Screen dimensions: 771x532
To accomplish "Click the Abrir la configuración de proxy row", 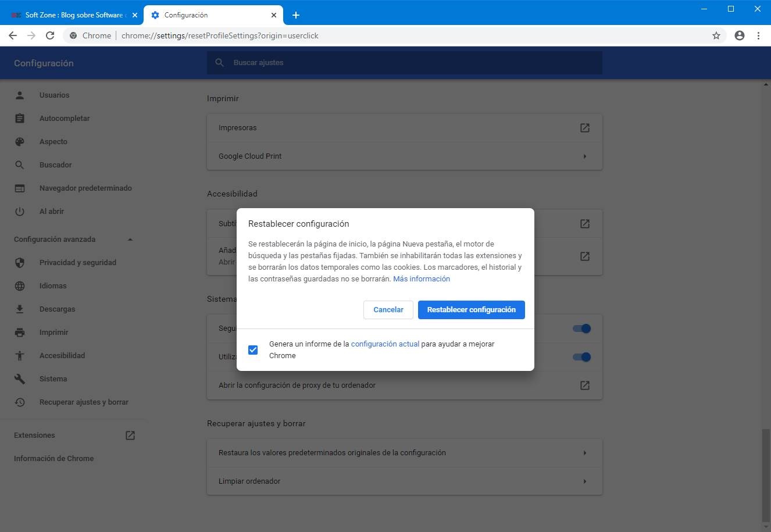I will coord(405,385).
